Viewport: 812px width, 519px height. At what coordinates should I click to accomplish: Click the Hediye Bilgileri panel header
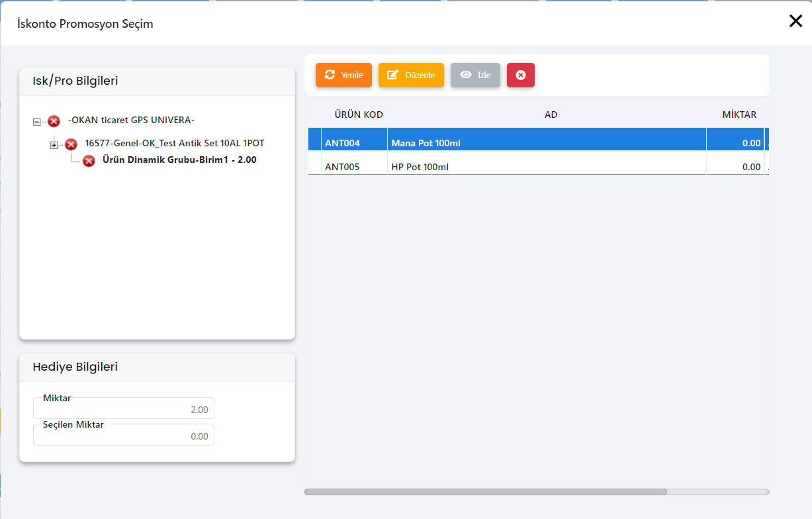157,367
